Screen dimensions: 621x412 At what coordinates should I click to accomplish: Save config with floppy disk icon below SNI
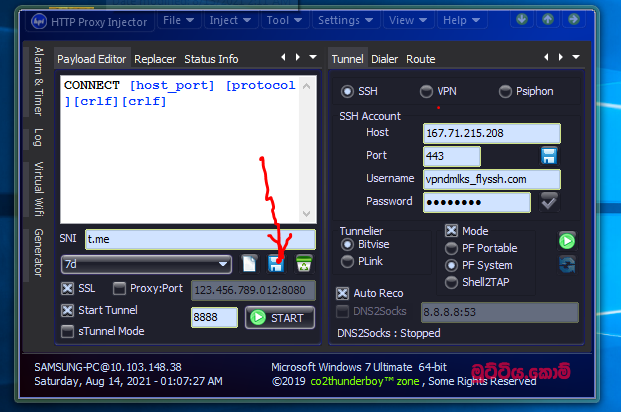point(276,264)
